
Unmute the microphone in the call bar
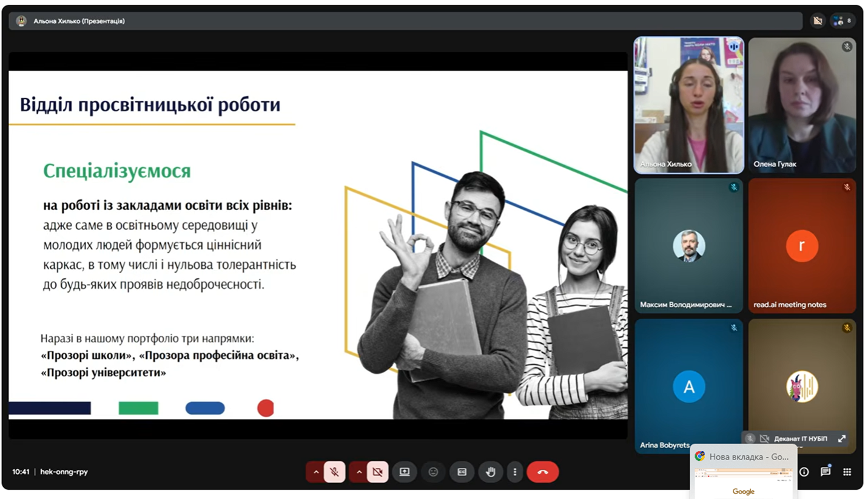(x=334, y=472)
